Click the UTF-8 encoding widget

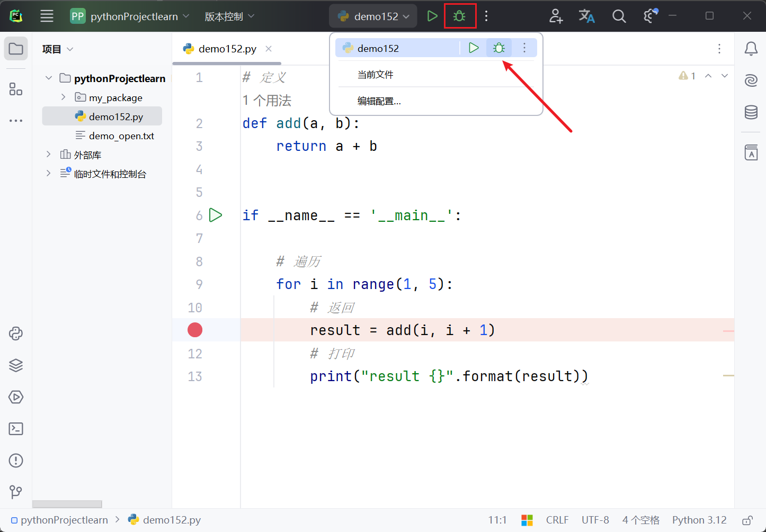point(595,520)
